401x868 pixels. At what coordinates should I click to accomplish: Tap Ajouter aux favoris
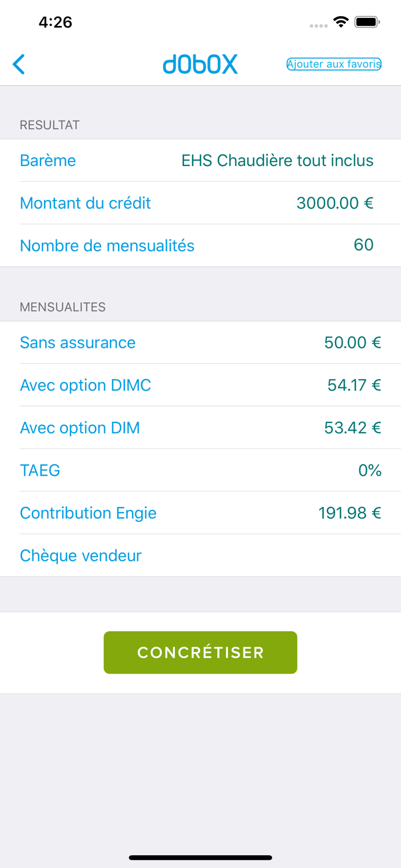pos(333,64)
